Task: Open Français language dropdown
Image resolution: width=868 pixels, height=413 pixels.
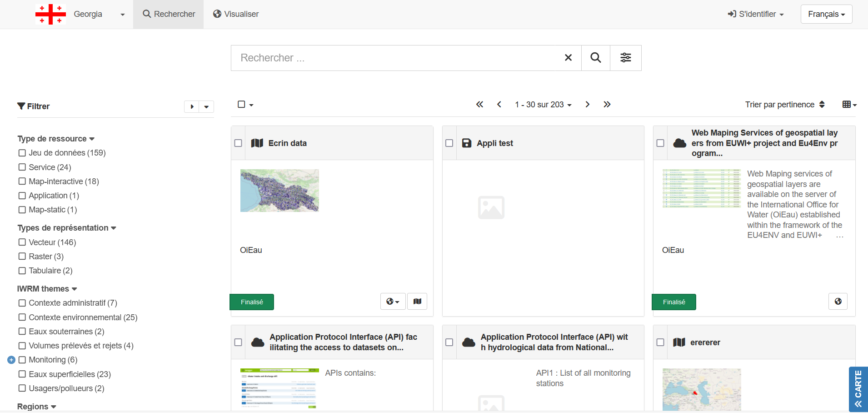Action: 826,14
